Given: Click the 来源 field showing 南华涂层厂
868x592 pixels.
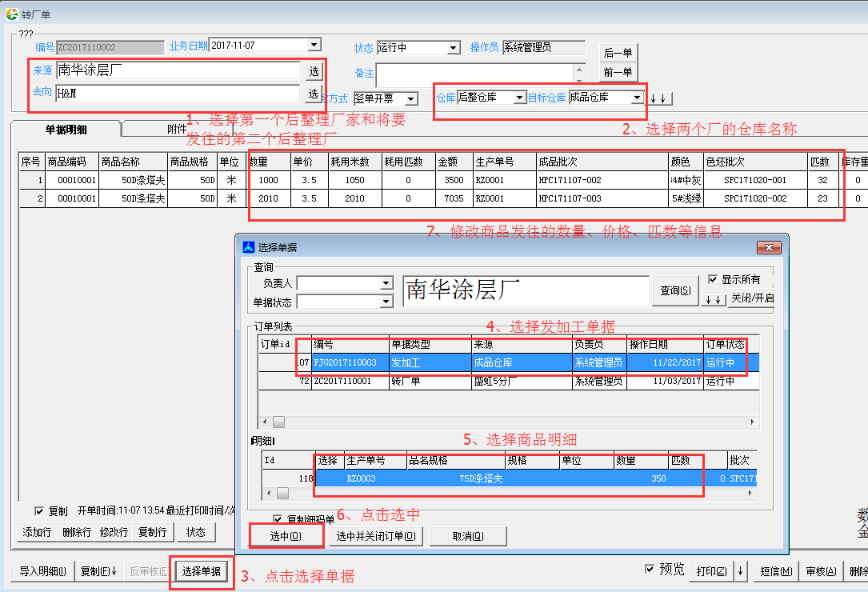Looking at the screenshot, I should pyautogui.click(x=179, y=70).
